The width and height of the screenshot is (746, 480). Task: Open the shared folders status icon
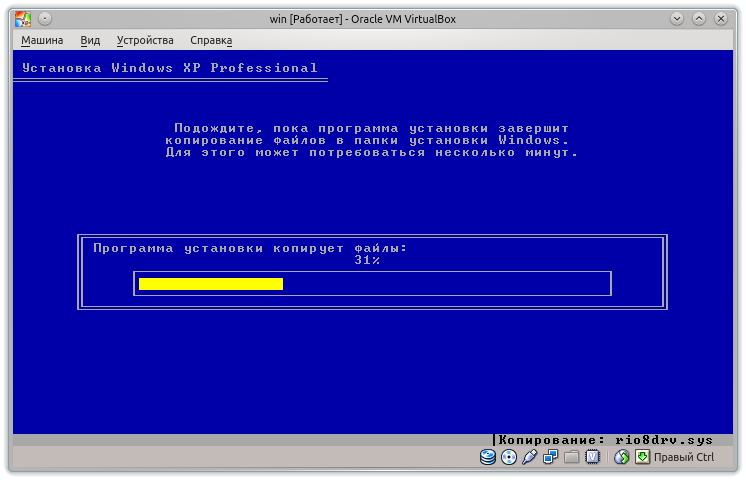point(571,457)
